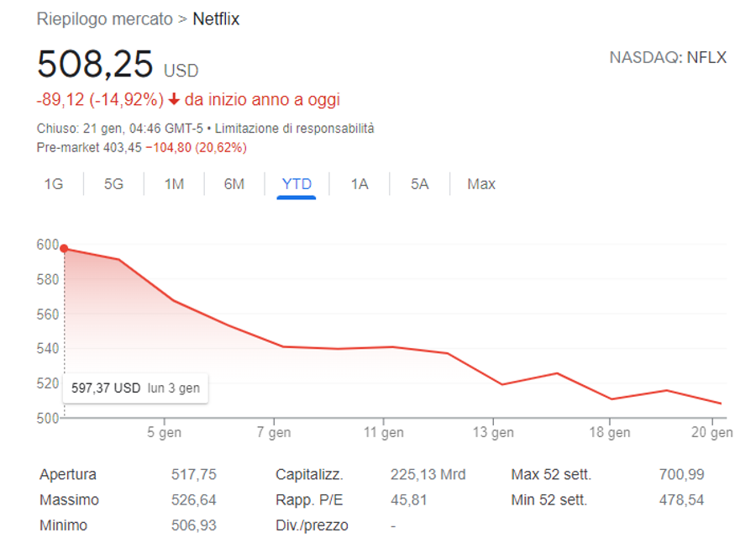
Task: Click the 508,25 stock price
Action: [x=95, y=64]
